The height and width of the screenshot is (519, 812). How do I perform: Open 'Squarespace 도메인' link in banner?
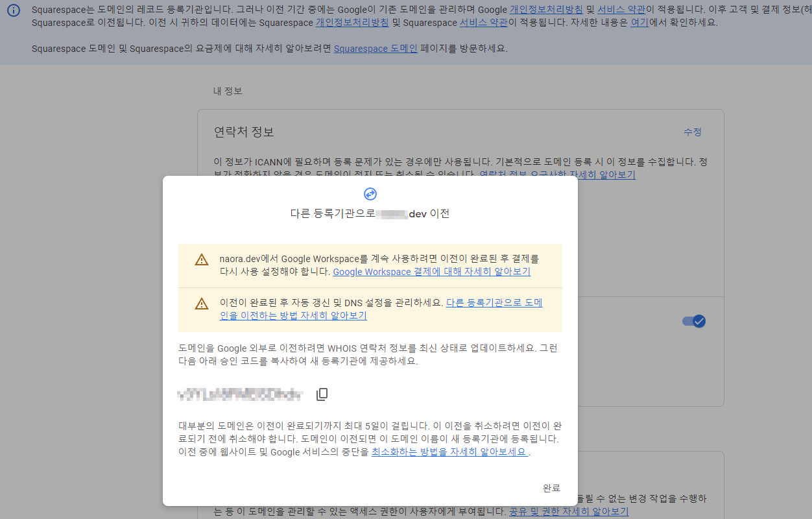point(376,49)
